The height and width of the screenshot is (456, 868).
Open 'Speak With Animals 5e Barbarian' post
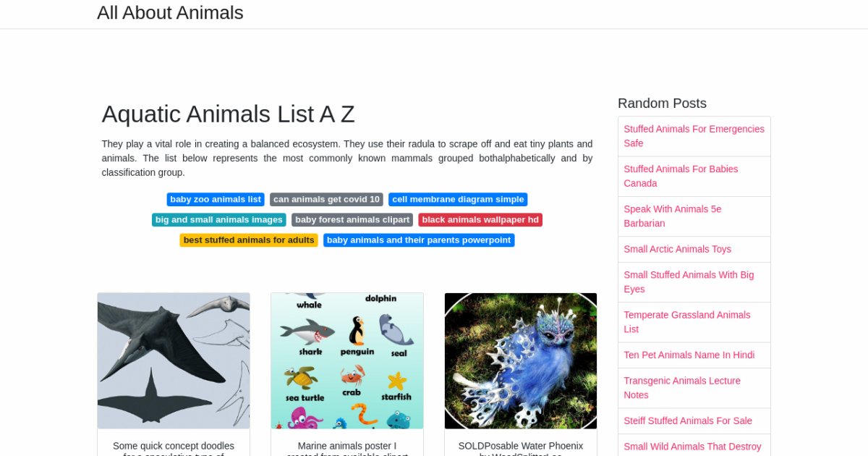pos(673,216)
